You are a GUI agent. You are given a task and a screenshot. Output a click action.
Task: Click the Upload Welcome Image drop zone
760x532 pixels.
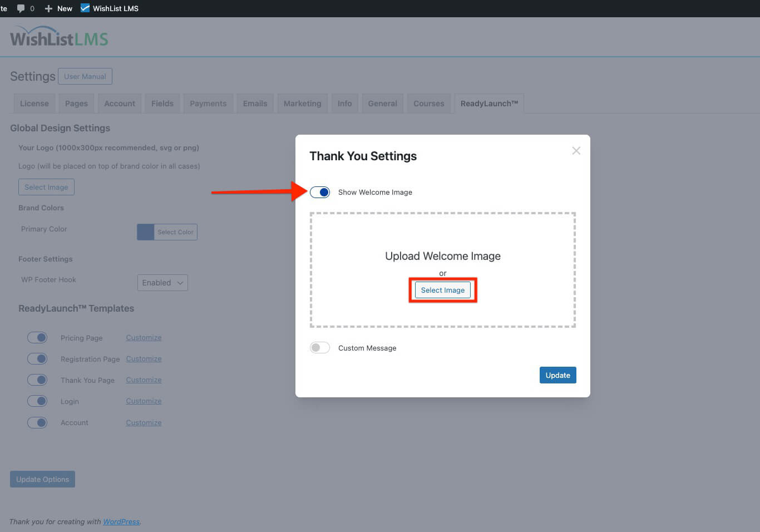point(442,256)
